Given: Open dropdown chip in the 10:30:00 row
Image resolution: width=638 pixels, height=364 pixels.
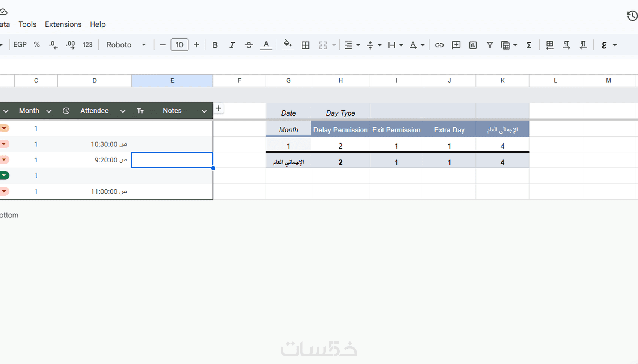Looking at the screenshot, I should tap(4, 144).
